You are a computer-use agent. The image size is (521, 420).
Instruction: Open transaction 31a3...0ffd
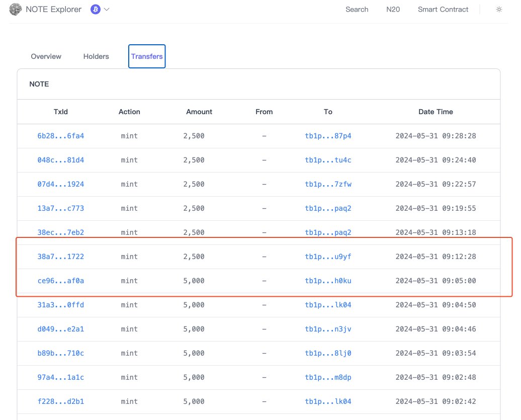(60, 305)
